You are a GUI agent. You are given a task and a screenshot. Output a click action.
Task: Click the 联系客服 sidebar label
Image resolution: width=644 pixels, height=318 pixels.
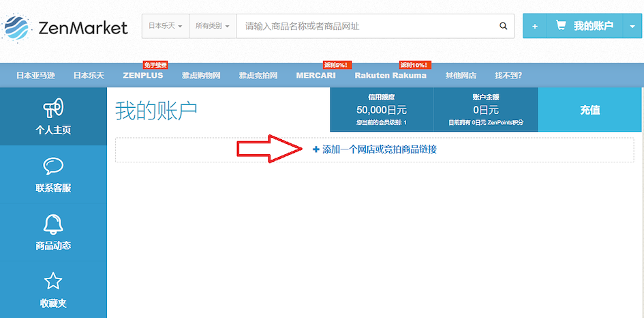click(x=53, y=188)
